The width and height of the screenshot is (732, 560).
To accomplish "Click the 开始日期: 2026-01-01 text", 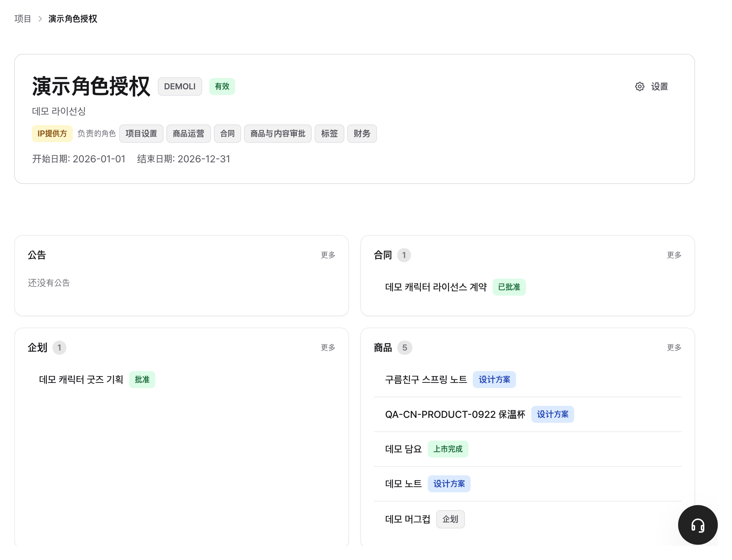I will [79, 159].
